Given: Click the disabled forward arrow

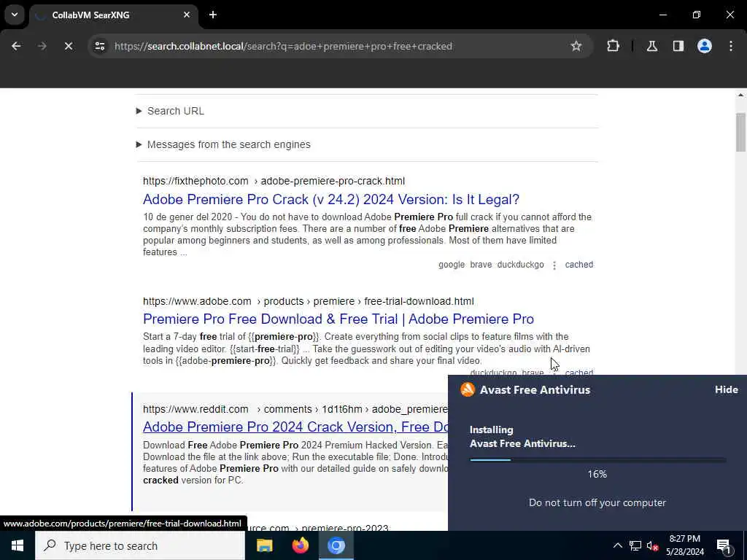Looking at the screenshot, I should coord(42,46).
